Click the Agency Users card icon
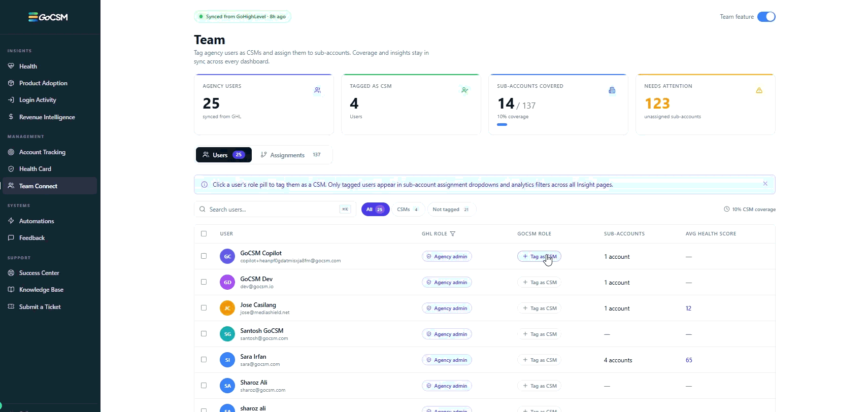 (318, 90)
